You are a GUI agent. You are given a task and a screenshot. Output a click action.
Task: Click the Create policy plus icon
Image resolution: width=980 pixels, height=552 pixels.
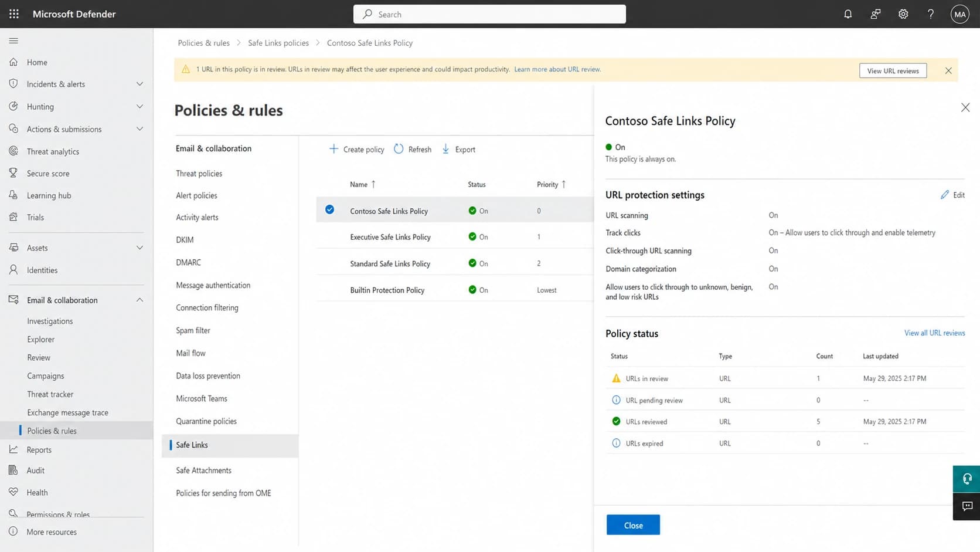pos(334,149)
